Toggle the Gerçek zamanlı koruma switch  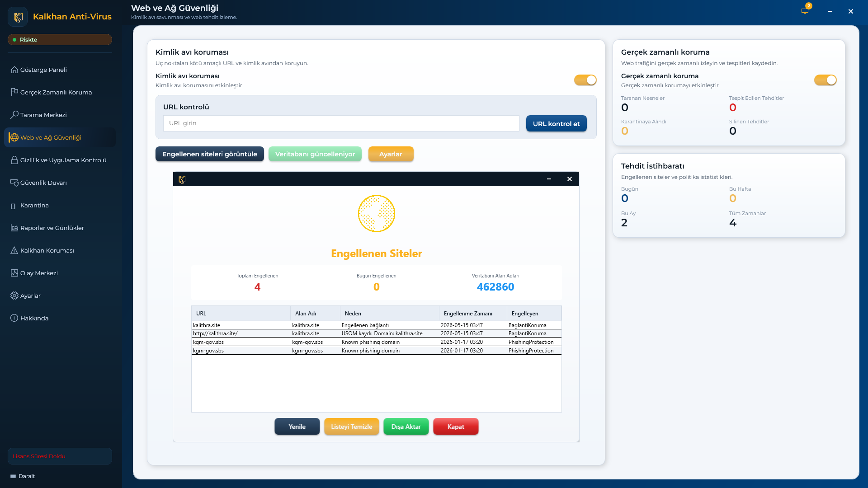(826, 80)
